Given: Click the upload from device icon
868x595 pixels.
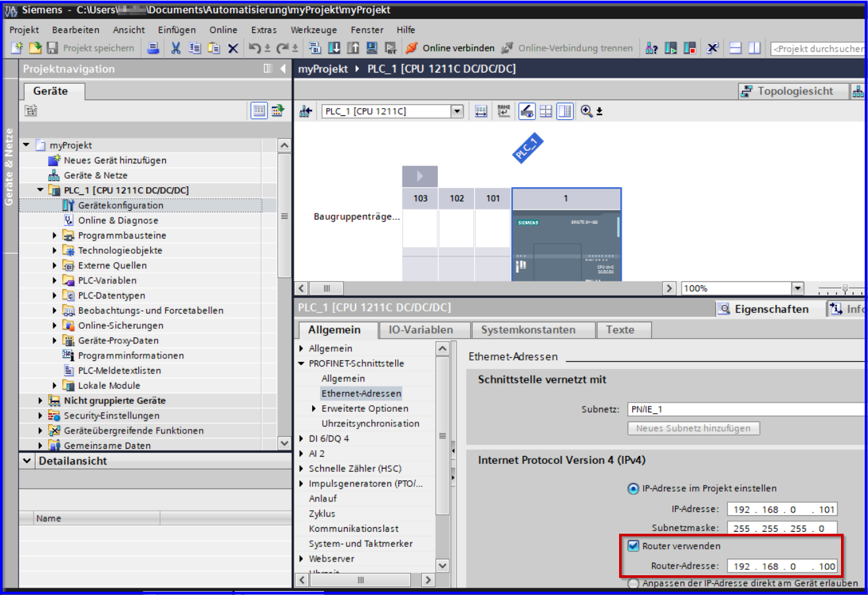Looking at the screenshot, I should (353, 48).
